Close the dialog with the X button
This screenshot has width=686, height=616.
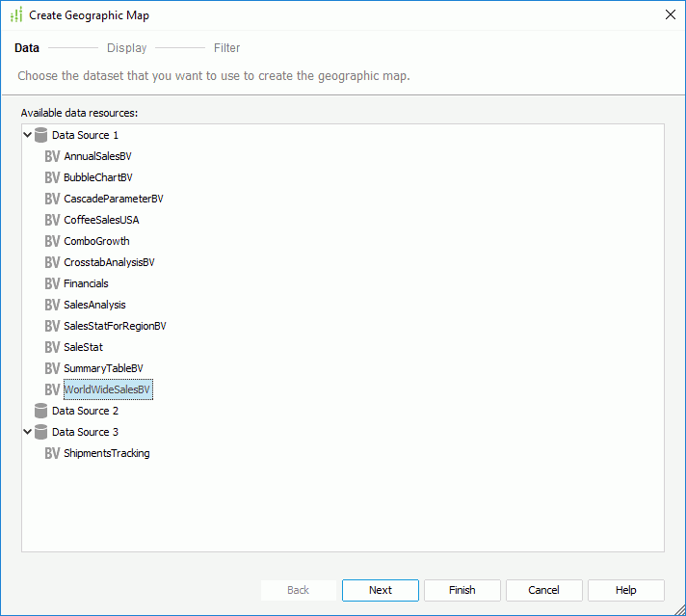[x=671, y=14]
